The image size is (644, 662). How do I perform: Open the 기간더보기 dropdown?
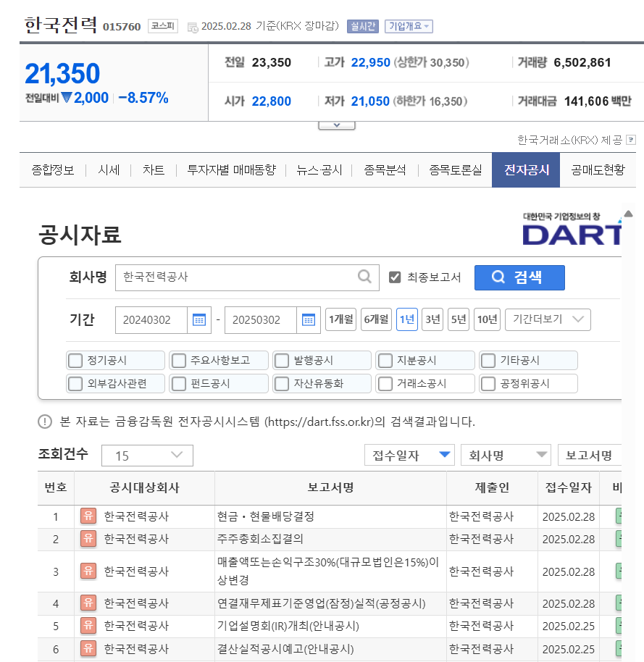548,319
